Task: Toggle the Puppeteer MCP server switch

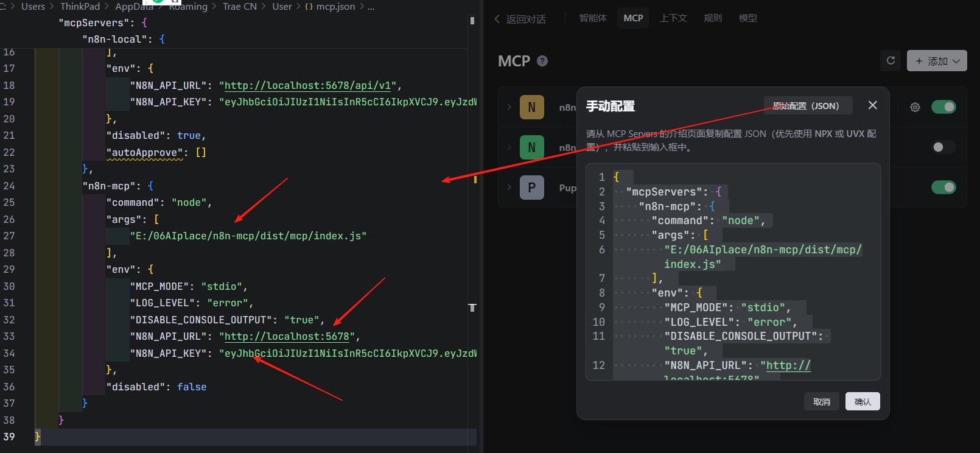Action: click(x=943, y=188)
